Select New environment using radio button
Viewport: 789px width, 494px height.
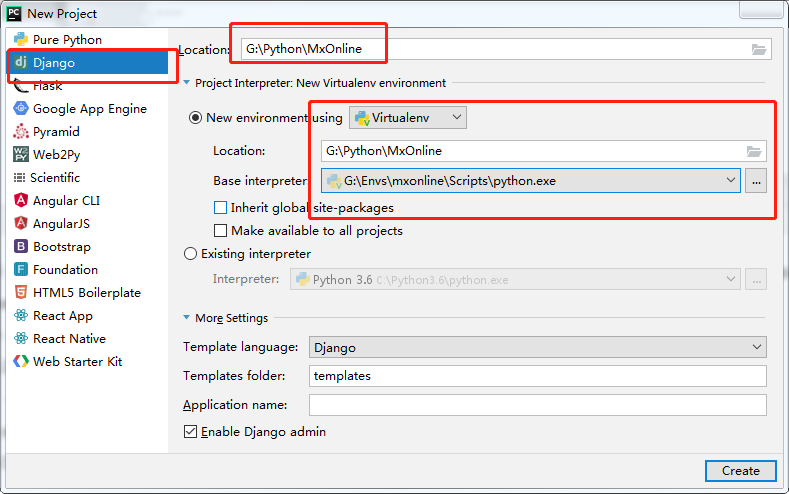(195, 118)
